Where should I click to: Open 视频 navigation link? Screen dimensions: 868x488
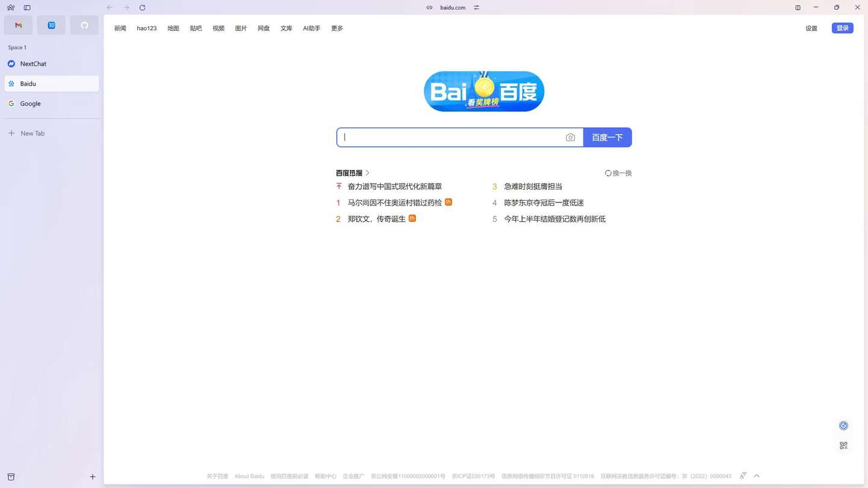point(218,28)
